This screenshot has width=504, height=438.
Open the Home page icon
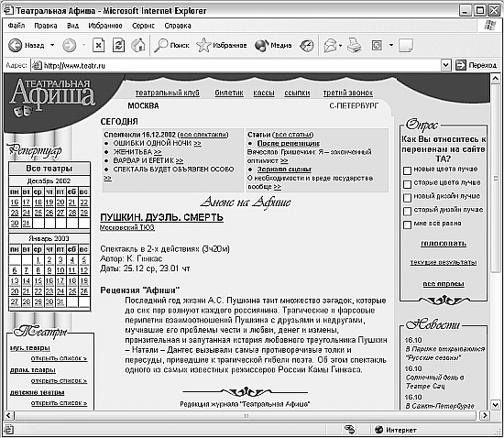point(138,45)
